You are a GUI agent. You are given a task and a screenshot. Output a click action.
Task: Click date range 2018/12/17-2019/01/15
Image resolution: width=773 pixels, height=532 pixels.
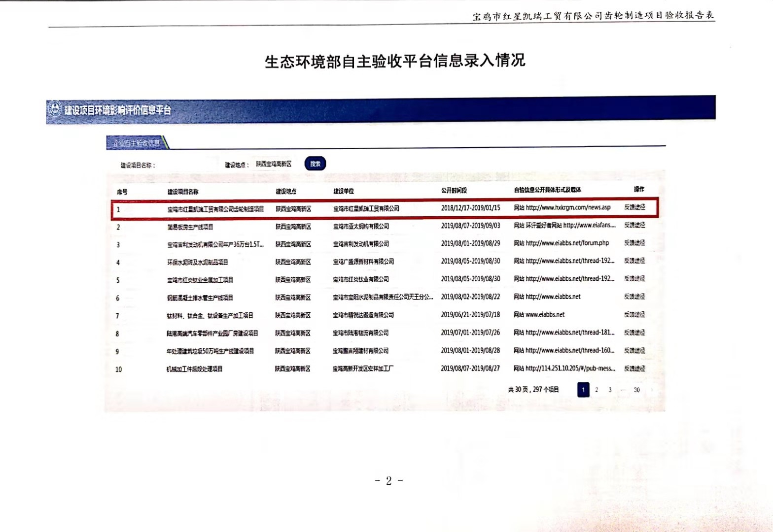click(471, 208)
